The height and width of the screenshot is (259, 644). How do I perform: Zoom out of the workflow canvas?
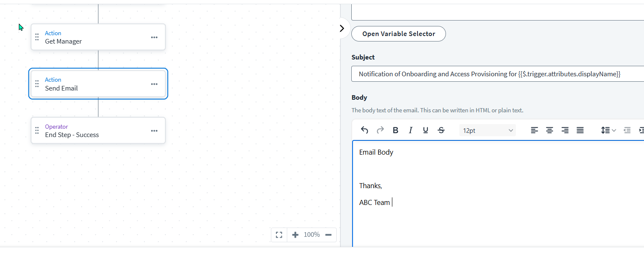tap(328, 235)
